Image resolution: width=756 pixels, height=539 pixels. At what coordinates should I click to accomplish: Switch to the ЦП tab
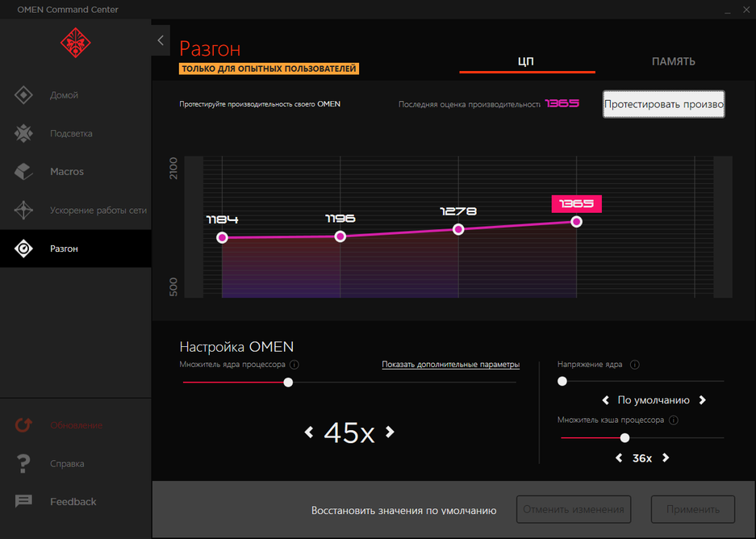[x=527, y=61]
